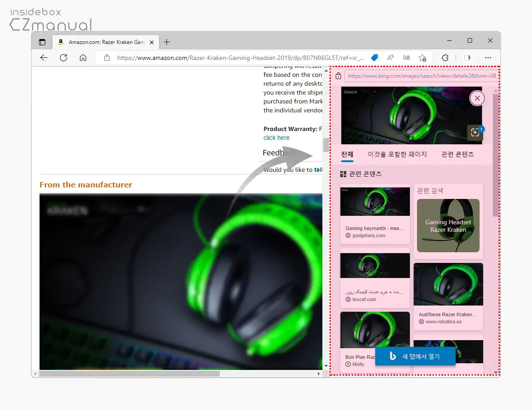This screenshot has height=409, width=532.
Task: Open the Gaming Headset Razer Kraken related search
Action: (448, 226)
